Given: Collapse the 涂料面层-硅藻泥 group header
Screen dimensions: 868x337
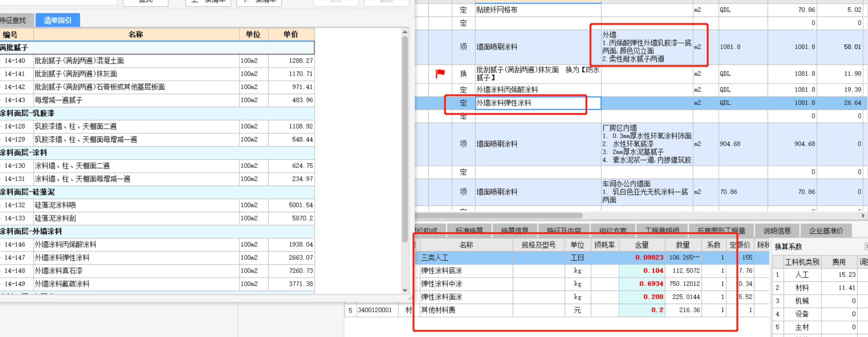Looking at the screenshot, I should [x=157, y=192].
